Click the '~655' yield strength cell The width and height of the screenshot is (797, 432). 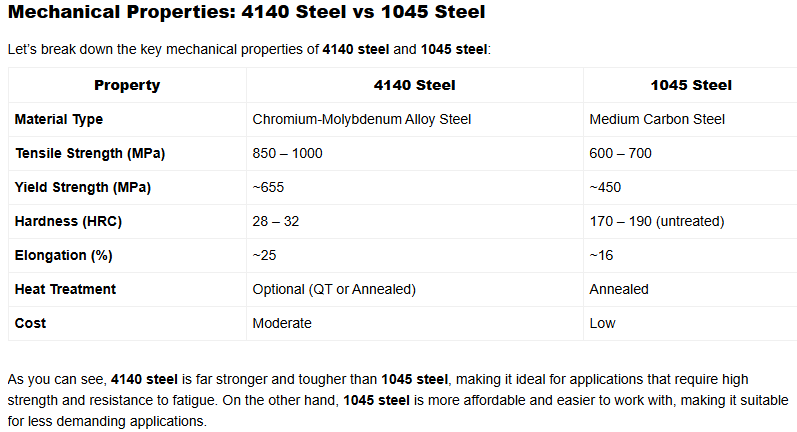(x=269, y=187)
